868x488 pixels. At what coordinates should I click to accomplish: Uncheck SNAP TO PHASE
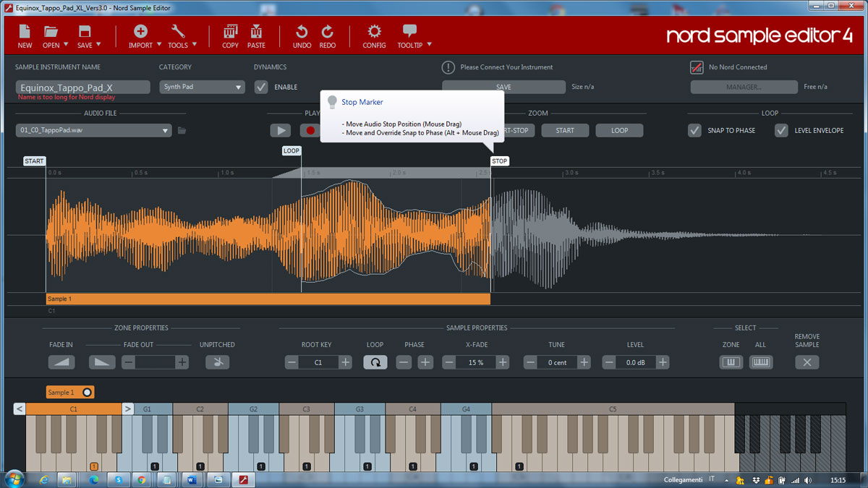pyautogui.click(x=694, y=131)
